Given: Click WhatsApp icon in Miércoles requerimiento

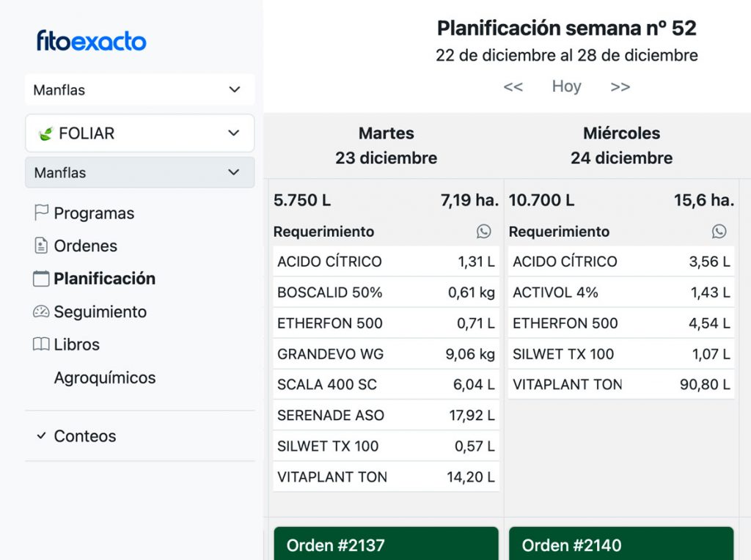Looking at the screenshot, I should pyautogui.click(x=719, y=232).
